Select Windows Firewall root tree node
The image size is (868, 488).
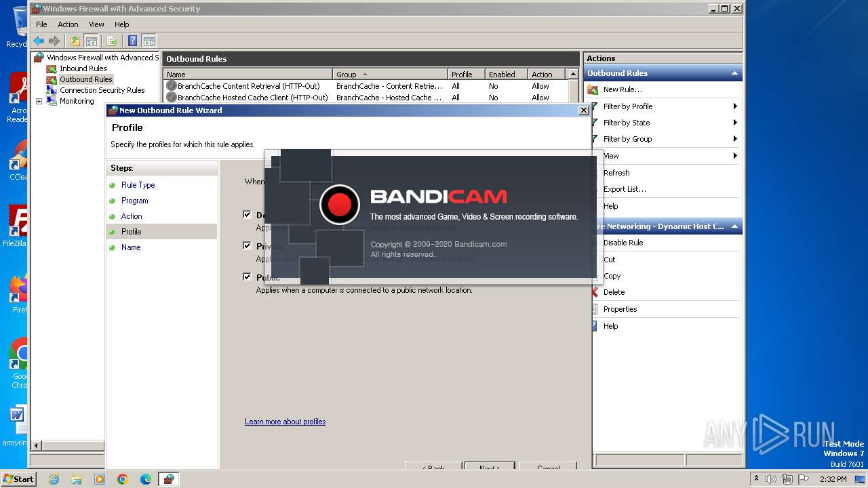(x=102, y=58)
